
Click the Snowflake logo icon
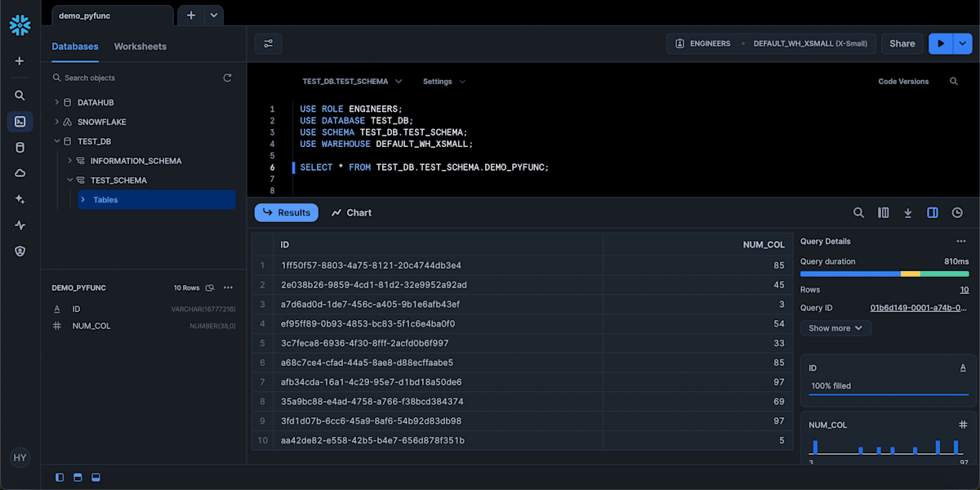(x=20, y=25)
